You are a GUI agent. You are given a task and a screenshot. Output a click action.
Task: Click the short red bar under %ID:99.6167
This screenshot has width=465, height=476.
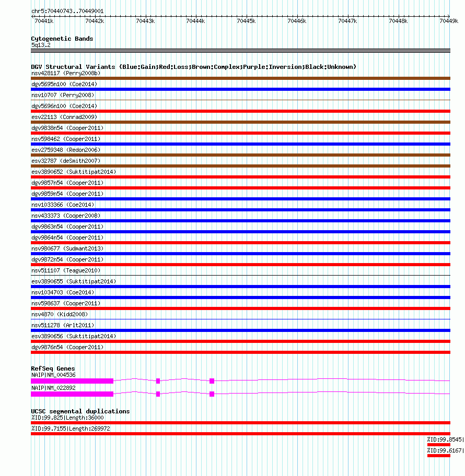click(x=438, y=455)
